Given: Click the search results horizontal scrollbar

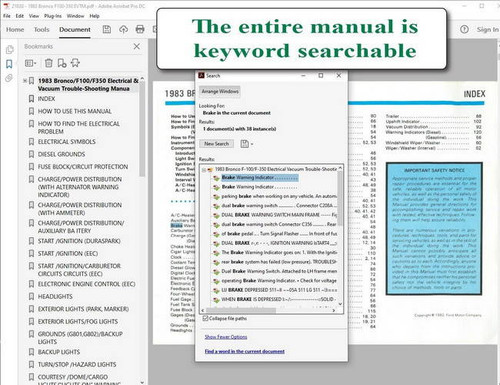Looking at the screenshot, I should pyautogui.click(x=241, y=310).
